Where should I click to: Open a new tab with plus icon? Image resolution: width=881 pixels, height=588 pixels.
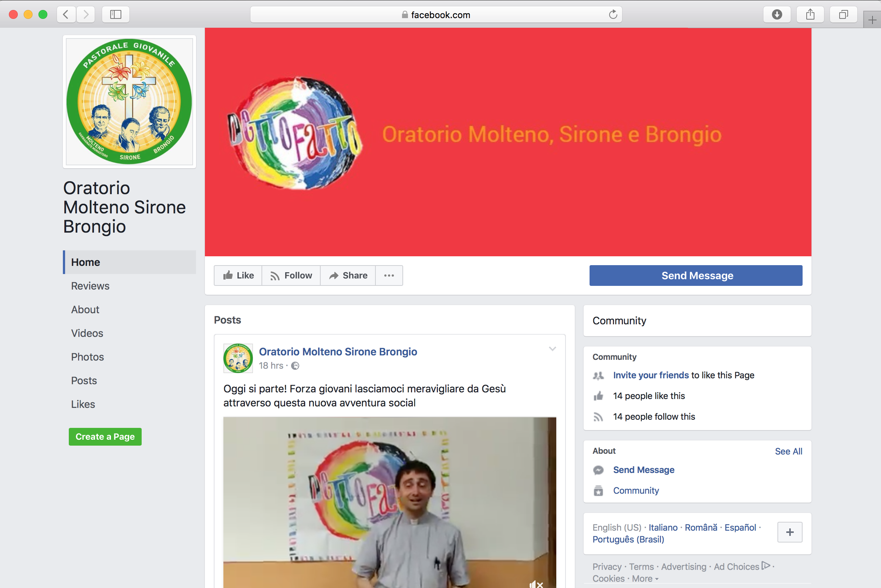coord(872,20)
